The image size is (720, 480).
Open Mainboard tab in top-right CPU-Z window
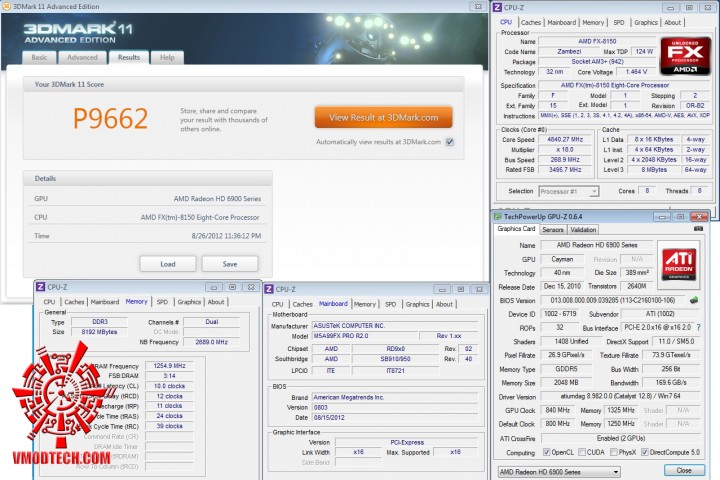[x=562, y=23]
